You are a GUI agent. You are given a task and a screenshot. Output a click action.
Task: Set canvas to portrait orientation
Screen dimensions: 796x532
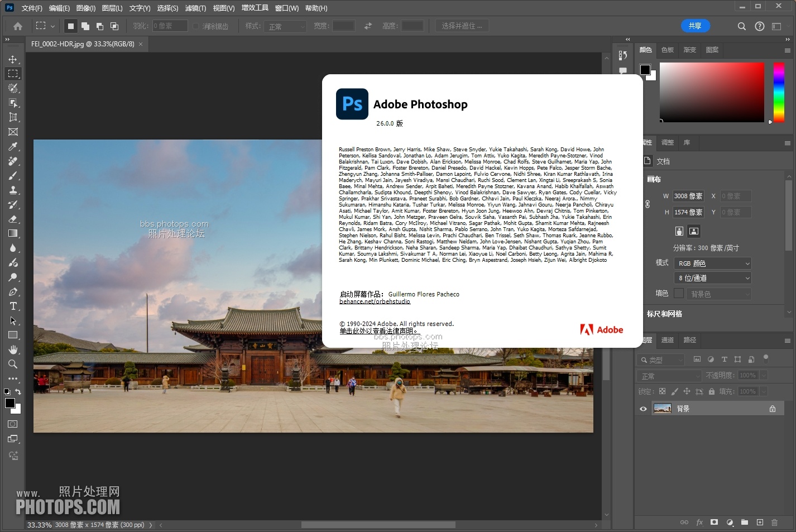tap(679, 231)
